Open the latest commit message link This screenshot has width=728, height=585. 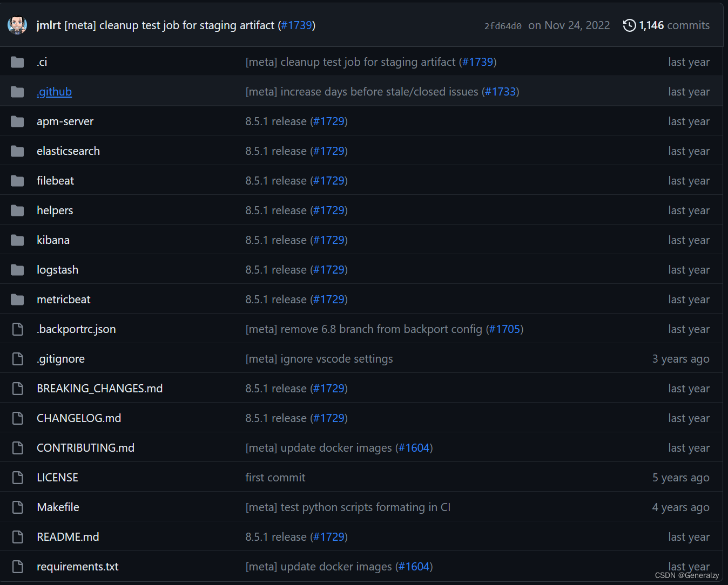170,25
